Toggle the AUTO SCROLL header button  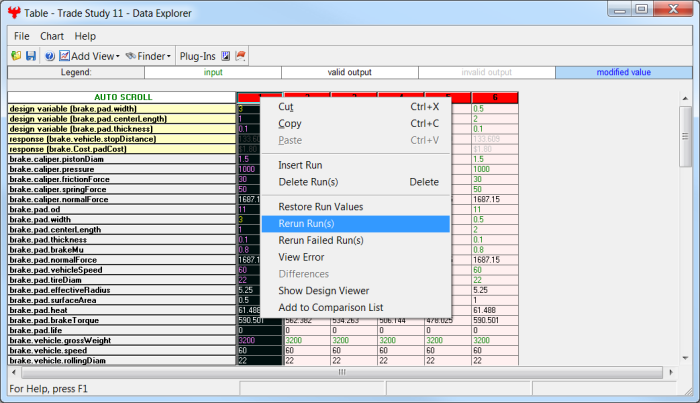point(121,97)
